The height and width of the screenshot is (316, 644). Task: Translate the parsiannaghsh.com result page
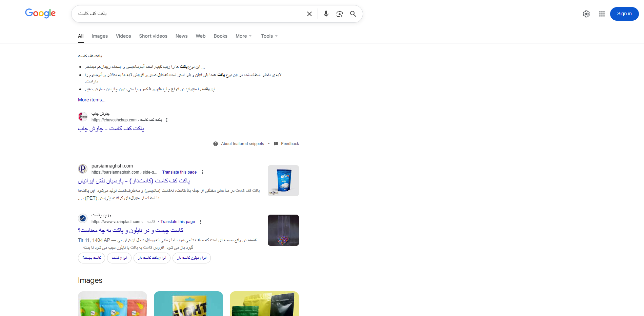click(179, 172)
